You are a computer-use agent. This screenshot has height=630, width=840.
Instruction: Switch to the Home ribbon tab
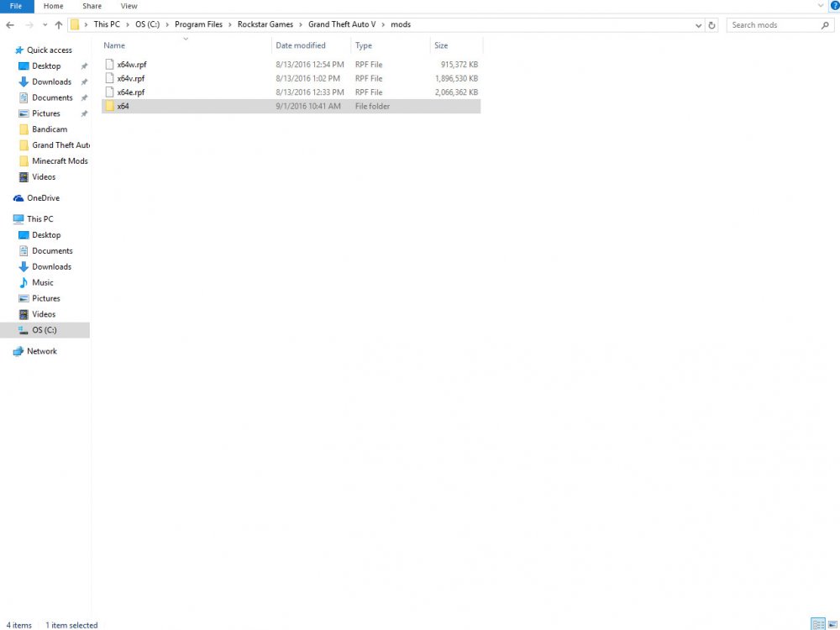pyautogui.click(x=53, y=7)
